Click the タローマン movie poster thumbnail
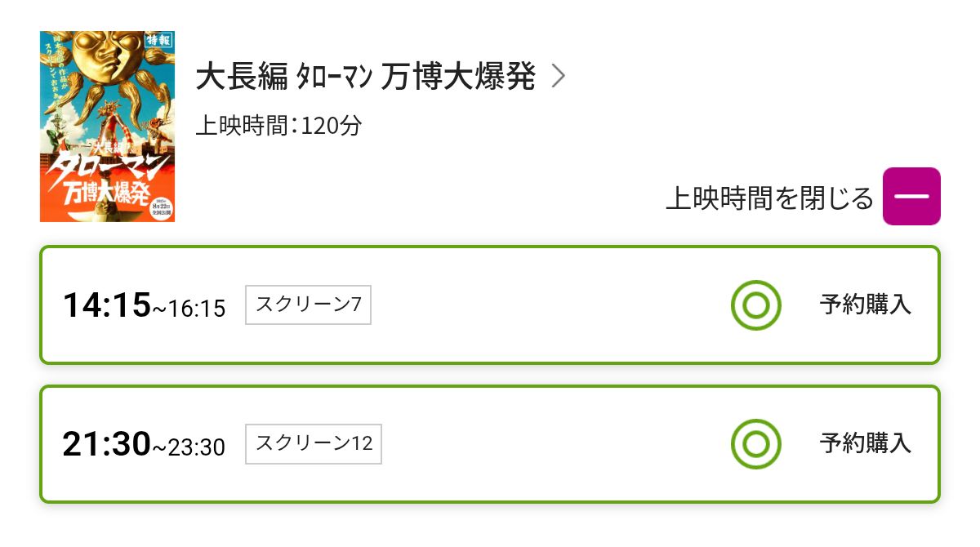Viewport: 980px width, 547px height. point(107,127)
